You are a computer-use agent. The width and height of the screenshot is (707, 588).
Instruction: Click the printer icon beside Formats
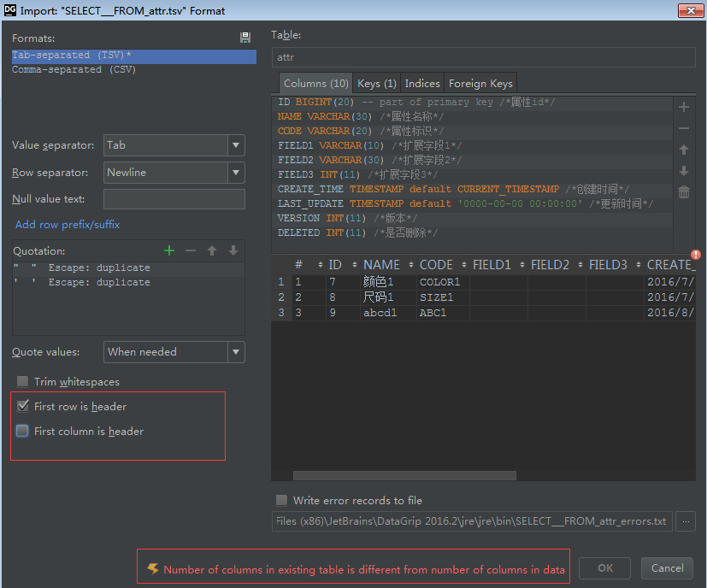coord(245,37)
